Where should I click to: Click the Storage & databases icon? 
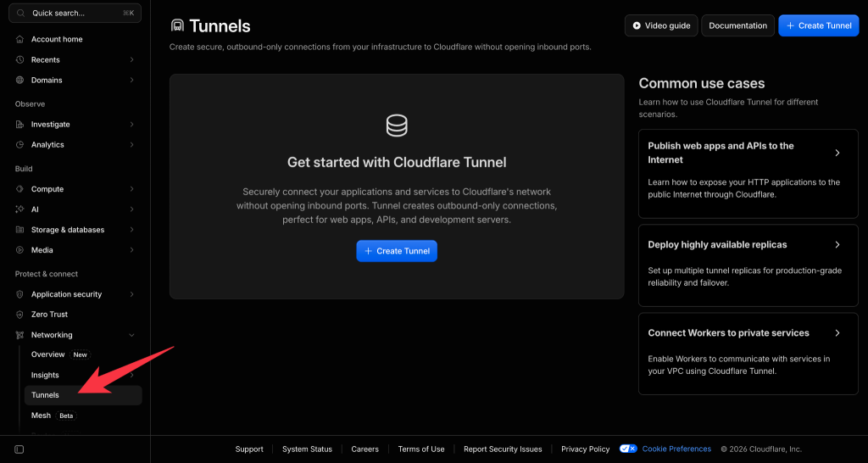click(20, 230)
